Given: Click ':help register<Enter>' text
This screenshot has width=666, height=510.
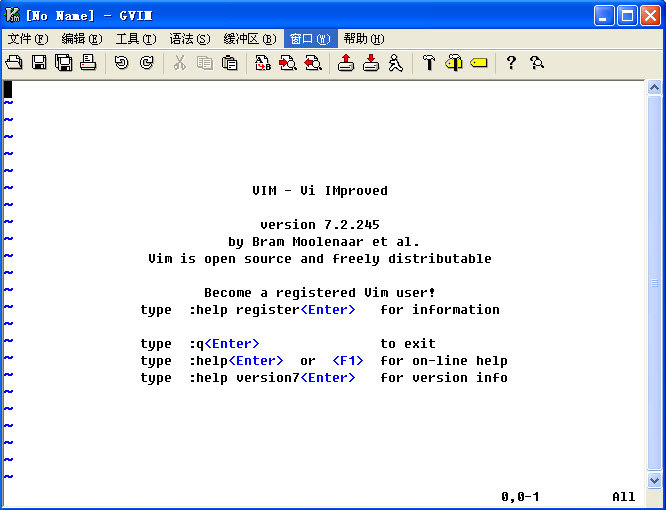Looking at the screenshot, I should 272,310.
